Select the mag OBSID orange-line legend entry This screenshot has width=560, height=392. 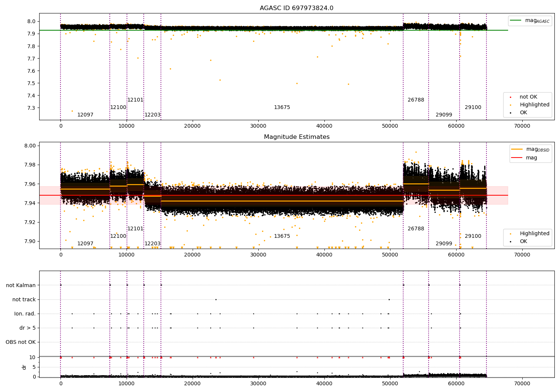click(x=531, y=149)
